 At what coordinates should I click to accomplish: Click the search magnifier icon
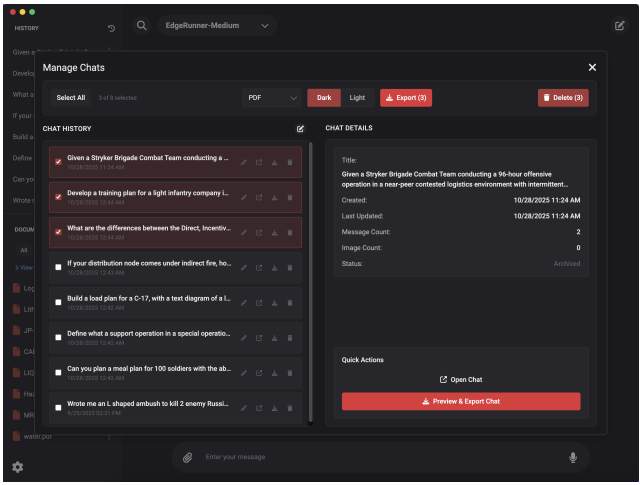coord(142,25)
